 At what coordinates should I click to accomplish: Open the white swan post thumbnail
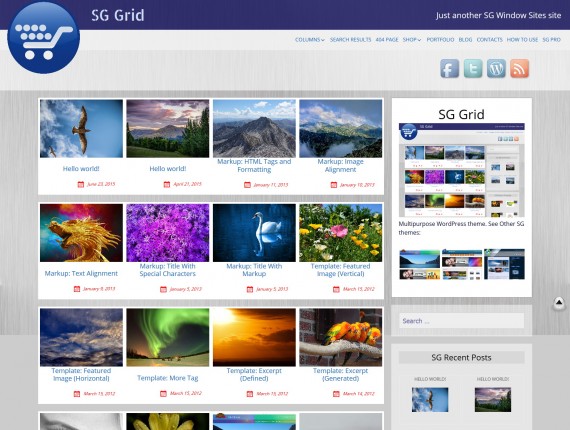[x=254, y=233]
